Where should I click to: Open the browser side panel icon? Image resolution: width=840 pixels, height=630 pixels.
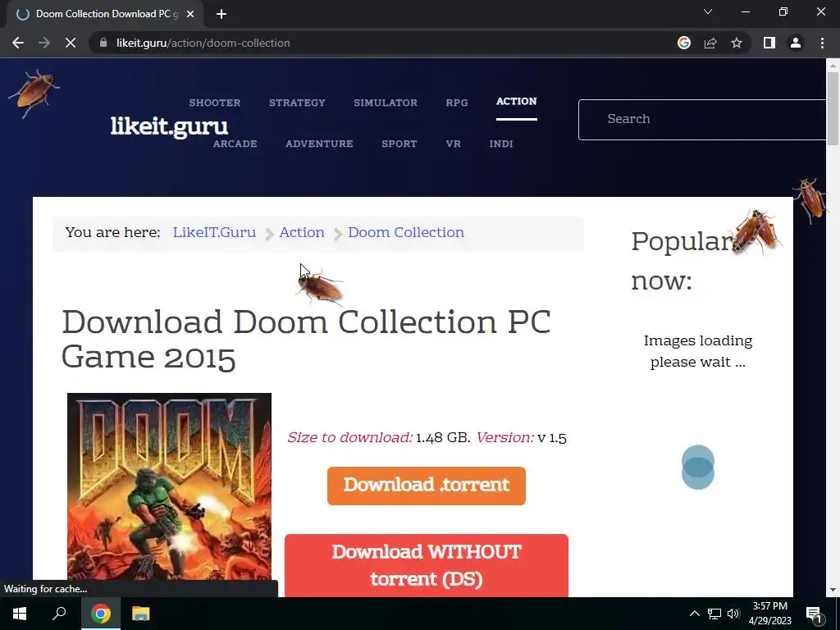[769, 43]
